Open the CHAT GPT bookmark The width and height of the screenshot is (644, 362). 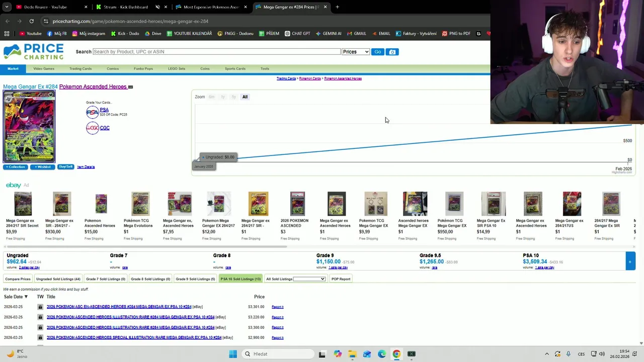pyautogui.click(x=297, y=34)
